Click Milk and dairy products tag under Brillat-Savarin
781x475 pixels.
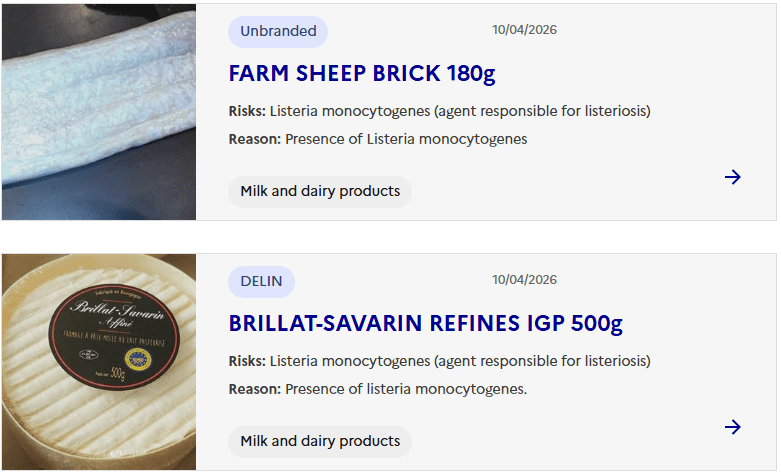click(320, 441)
